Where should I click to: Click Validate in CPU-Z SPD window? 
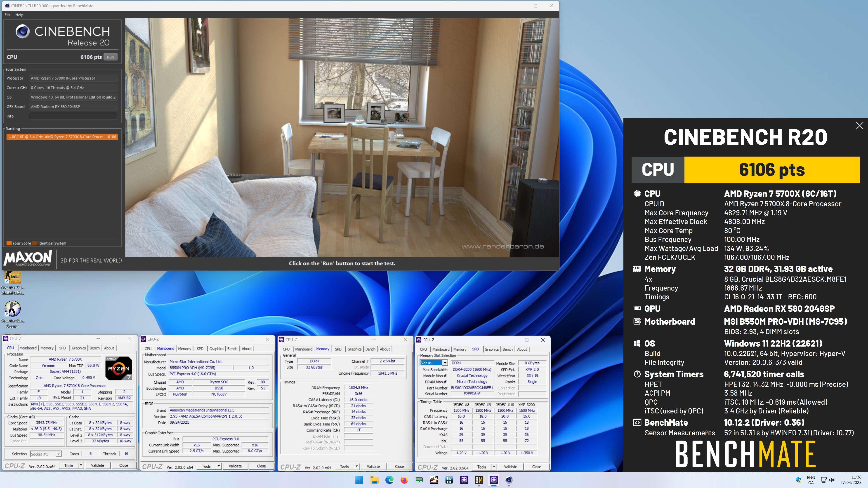[510, 467]
